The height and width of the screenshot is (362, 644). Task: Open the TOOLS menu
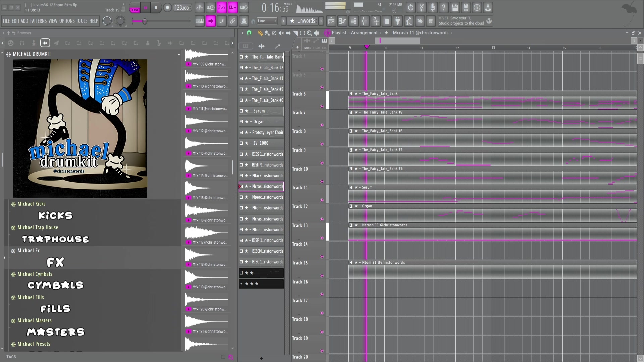click(x=82, y=21)
